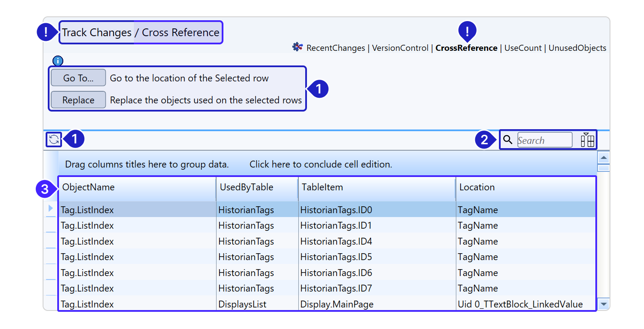Select the HistorianTags.ID4 table item cell
Image resolution: width=644 pixels, height=329 pixels.
click(x=336, y=242)
